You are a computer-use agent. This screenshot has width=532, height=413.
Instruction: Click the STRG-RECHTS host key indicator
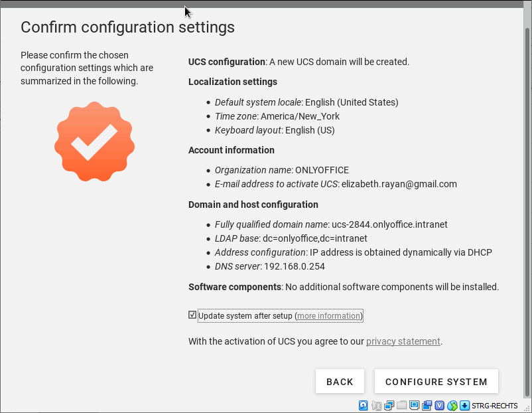pos(494,406)
